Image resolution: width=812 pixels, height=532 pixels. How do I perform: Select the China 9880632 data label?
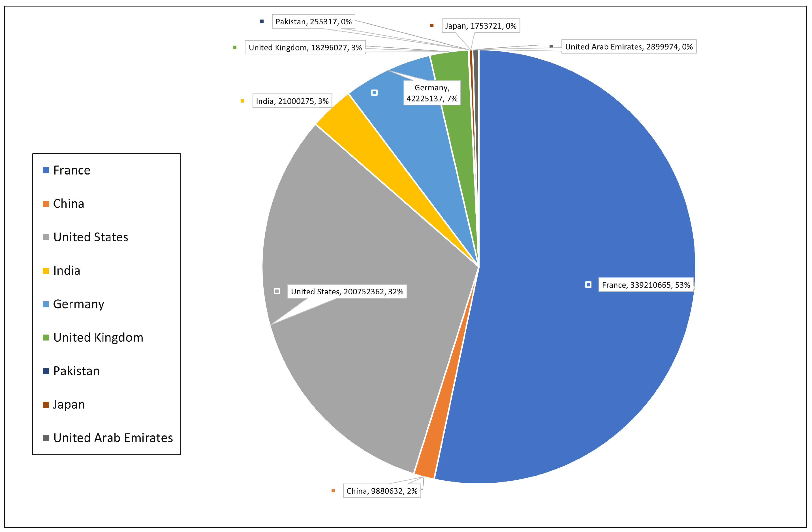[382, 491]
